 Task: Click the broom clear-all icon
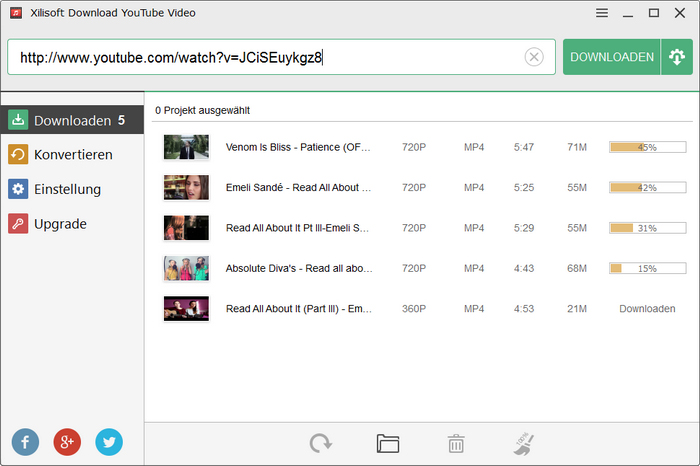524,444
